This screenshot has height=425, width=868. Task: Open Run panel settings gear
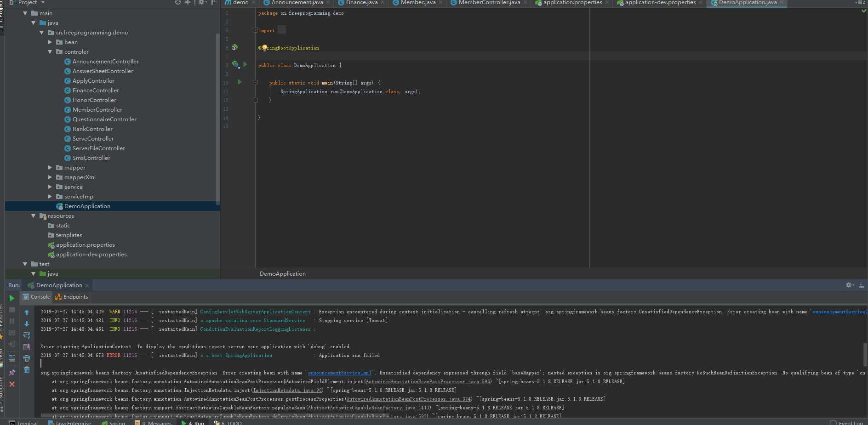pyautogui.click(x=849, y=285)
